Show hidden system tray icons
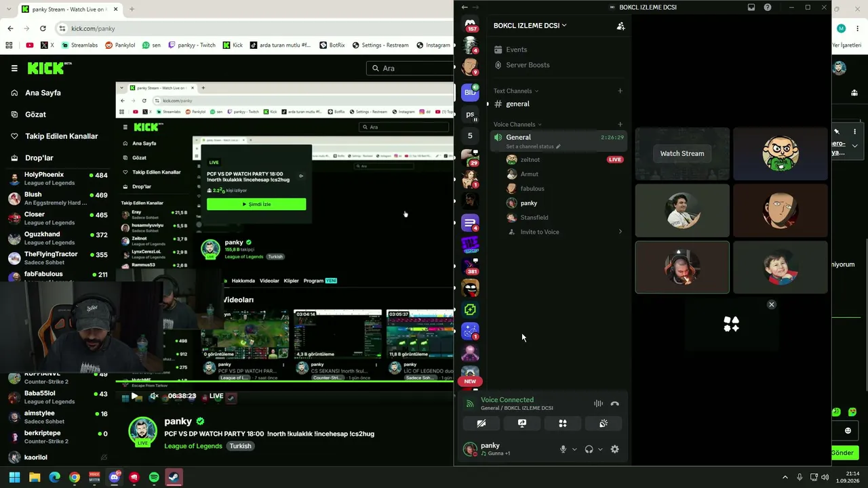 tap(785, 477)
